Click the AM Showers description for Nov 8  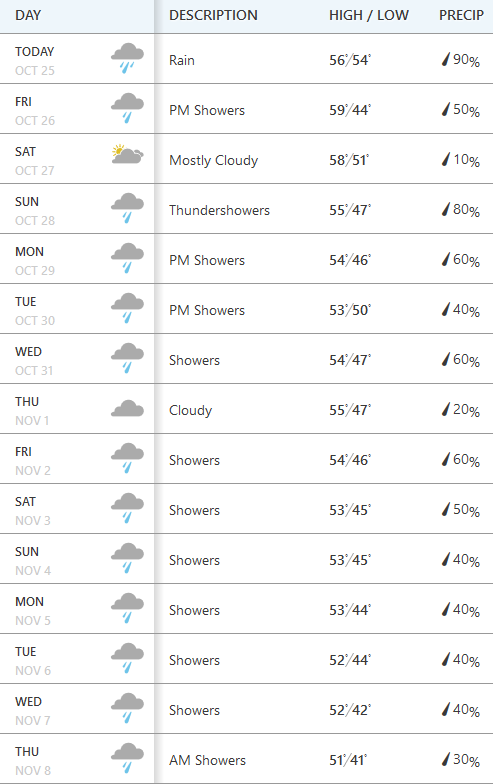coord(208,760)
